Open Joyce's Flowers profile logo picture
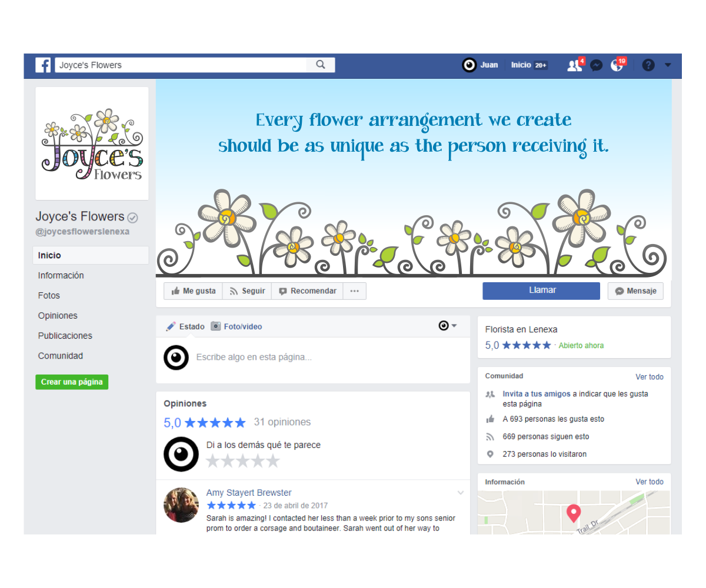 [x=92, y=143]
